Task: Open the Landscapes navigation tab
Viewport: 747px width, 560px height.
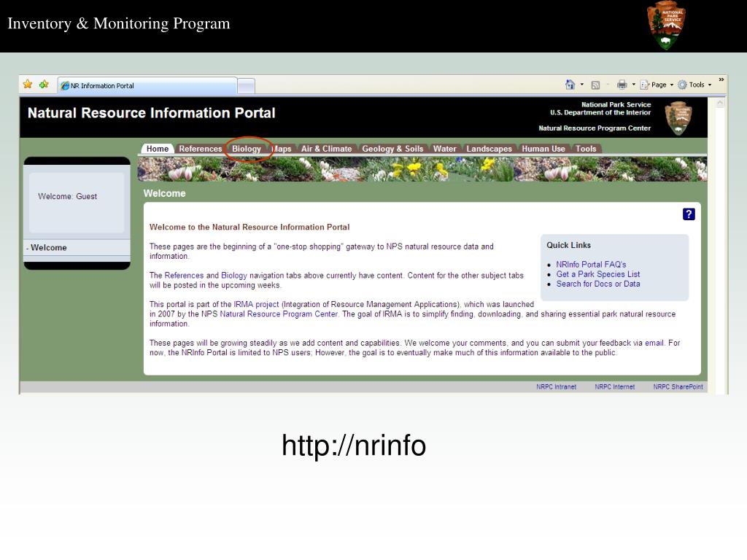Action: pos(489,149)
